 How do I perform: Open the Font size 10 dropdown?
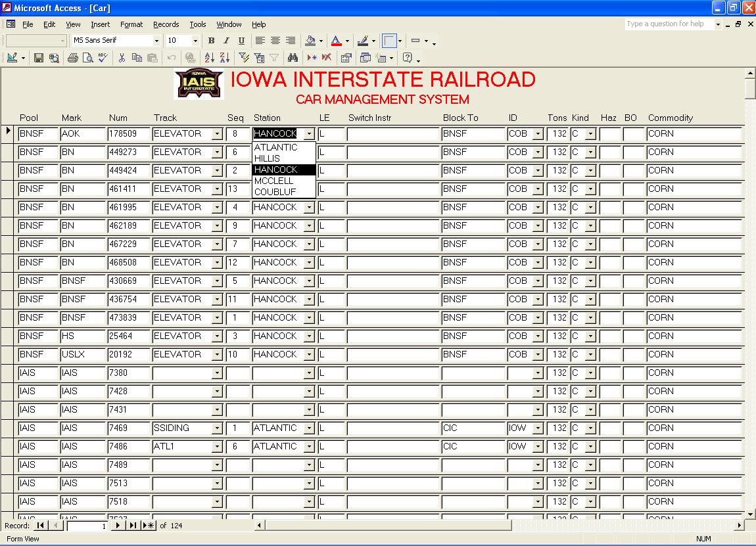(195, 41)
